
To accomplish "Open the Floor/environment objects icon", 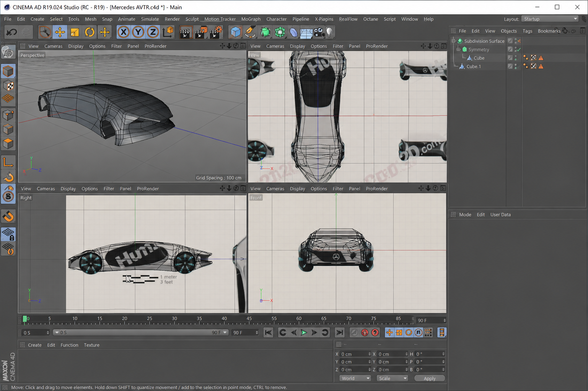I will 306,32.
